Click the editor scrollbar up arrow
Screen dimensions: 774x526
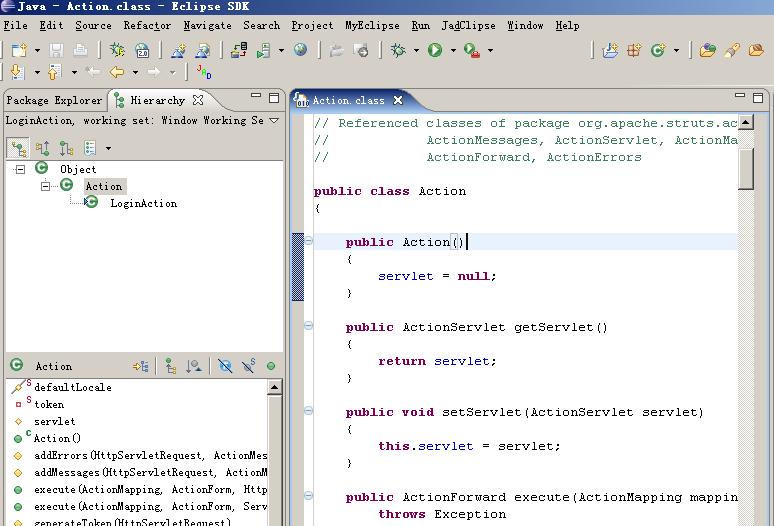[746, 121]
